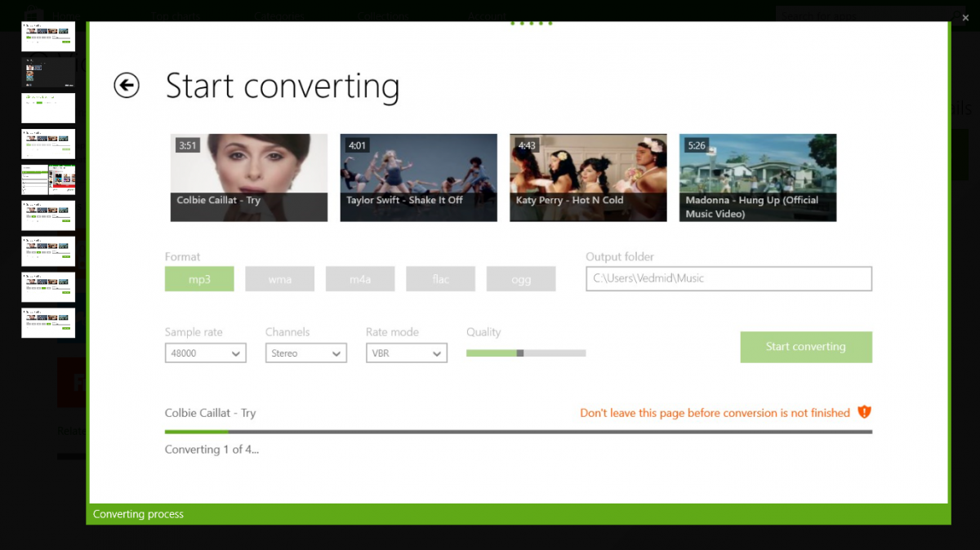This screenshot has height=550, width=980.
Task: Click the 'Converting 1 of 4...' status text
Action: click(212, 450)
